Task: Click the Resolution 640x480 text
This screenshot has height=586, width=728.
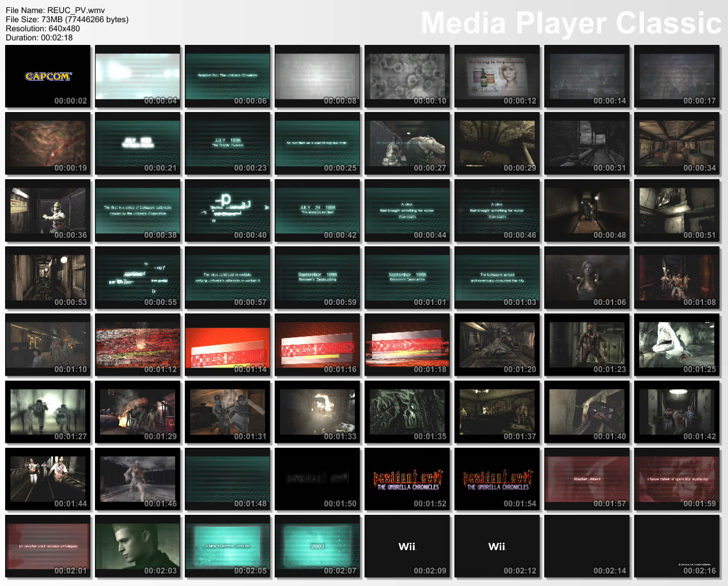Action: [x=43, y=28]
